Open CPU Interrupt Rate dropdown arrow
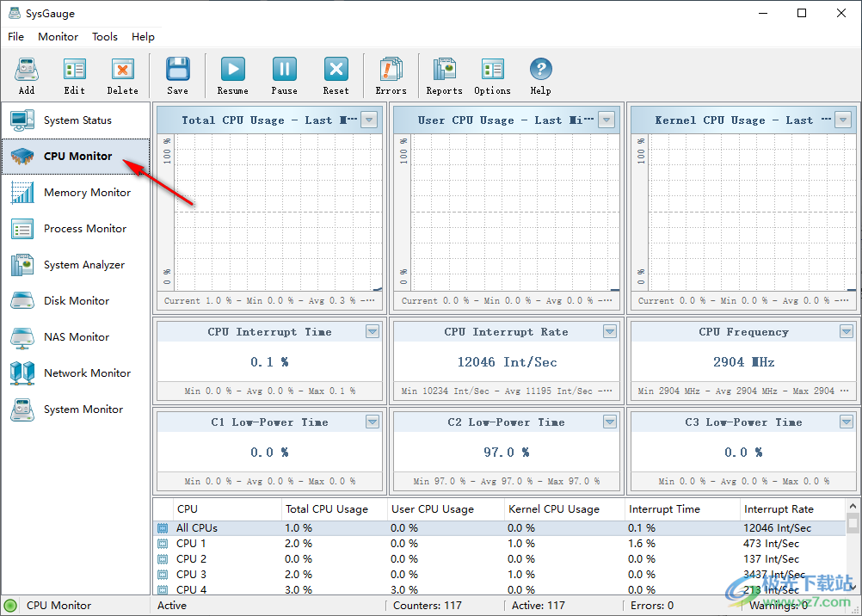The image size is (862, 616). (x=610, y=331)
